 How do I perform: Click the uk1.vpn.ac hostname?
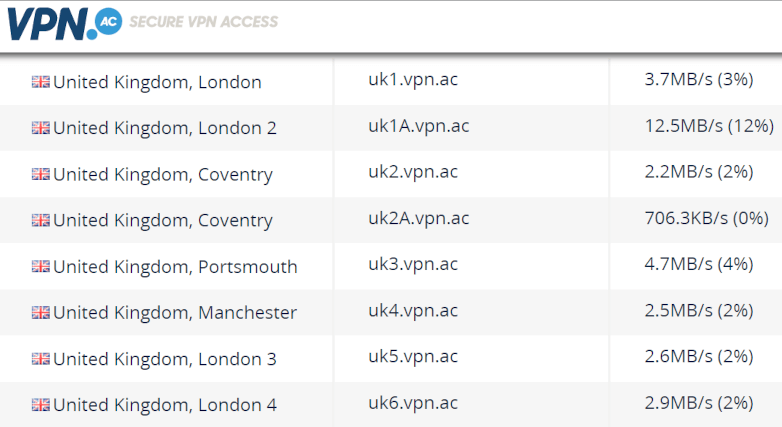click(413, 79)
